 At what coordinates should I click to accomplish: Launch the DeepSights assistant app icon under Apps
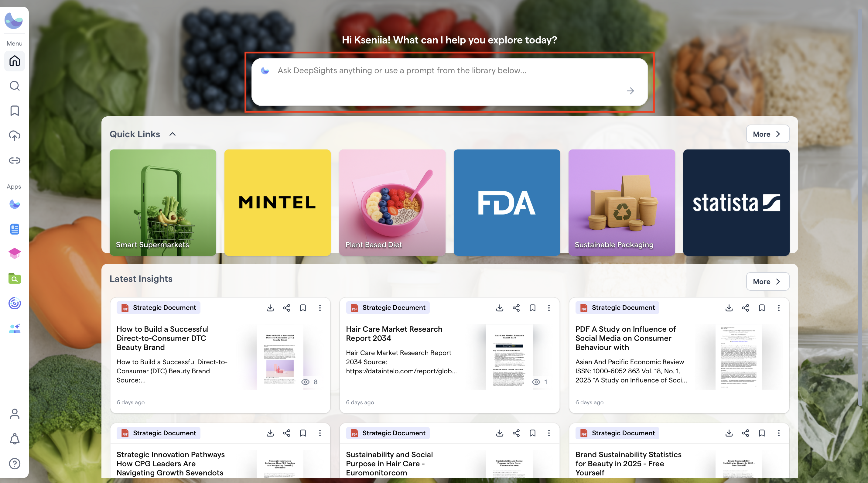click(x=15, y=204)
